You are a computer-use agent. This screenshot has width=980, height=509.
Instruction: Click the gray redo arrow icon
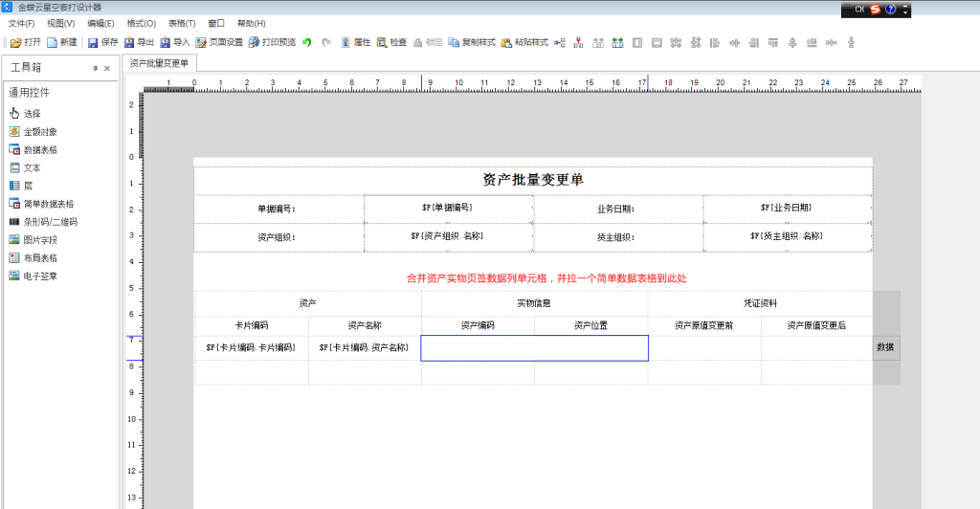(x=325, y=42)
